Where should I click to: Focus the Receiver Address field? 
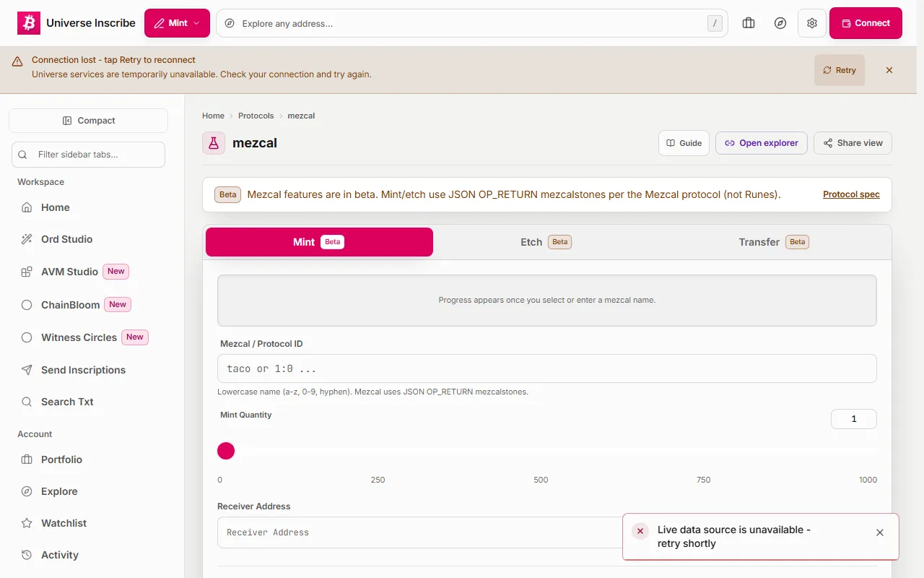(547, 532)
